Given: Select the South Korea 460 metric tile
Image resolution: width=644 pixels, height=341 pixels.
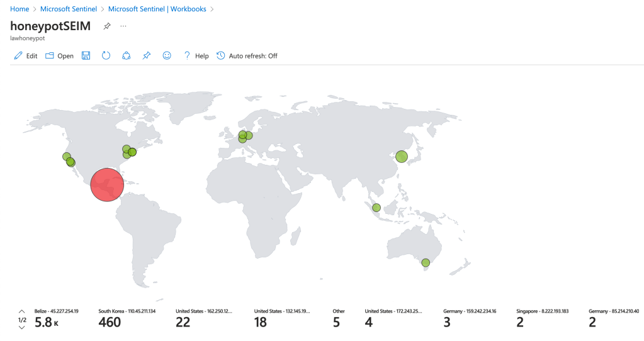Looking at the screenshot, I should point(127,318).
